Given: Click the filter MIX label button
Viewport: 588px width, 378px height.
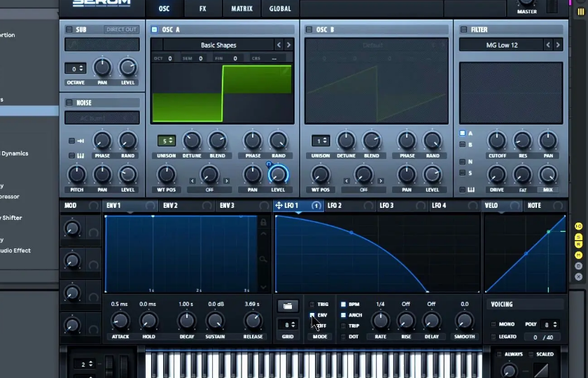Looking at the screenshot, I should [x=548, y=190].
